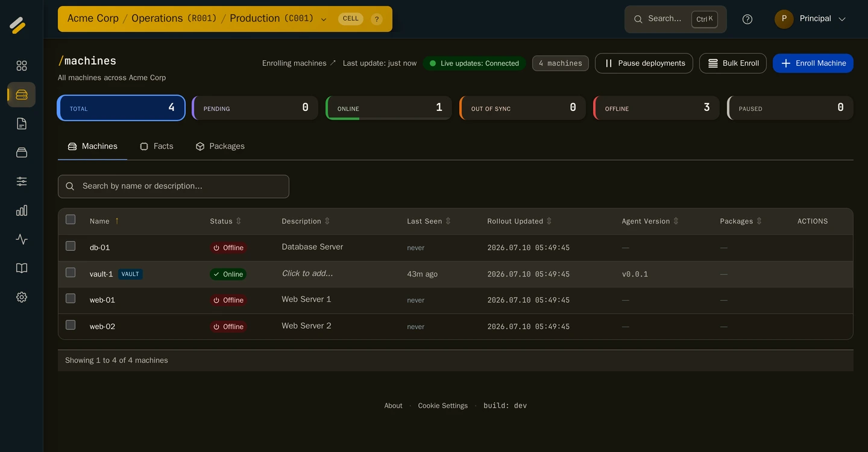Image resolution: width=868 pixels, height=452 pixels.
Task: Open the storage stack icon in the sidebar
Action: coord(22,152)
